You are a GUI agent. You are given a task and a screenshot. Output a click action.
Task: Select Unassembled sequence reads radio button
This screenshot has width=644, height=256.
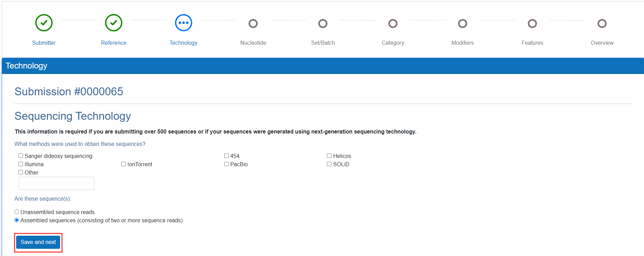(x=17, y=212)
